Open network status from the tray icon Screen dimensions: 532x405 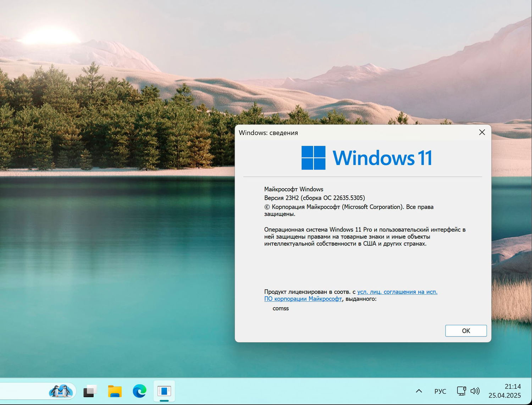coord(461,391)
